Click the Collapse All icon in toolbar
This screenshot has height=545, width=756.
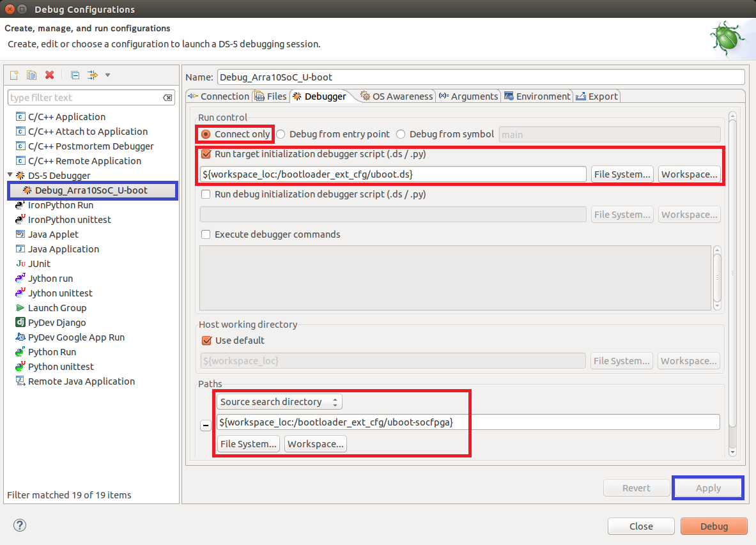(75, 75)
